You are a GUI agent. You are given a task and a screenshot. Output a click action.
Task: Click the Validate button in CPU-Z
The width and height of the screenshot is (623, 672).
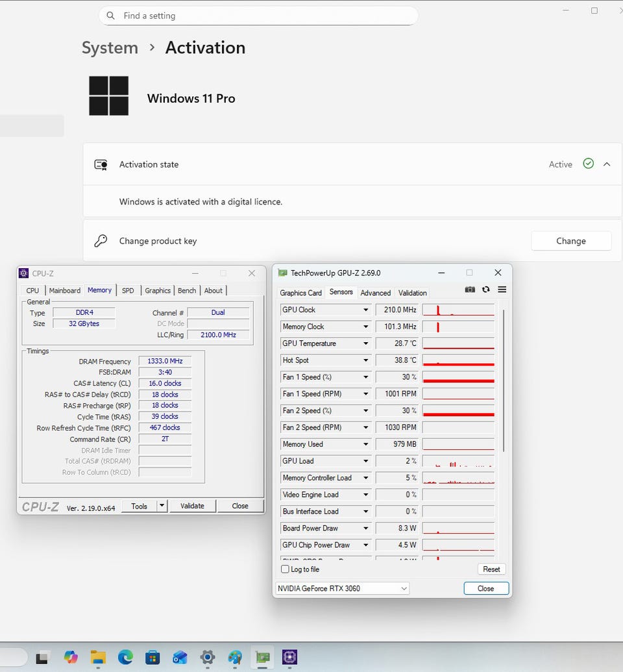click(192, 506)
